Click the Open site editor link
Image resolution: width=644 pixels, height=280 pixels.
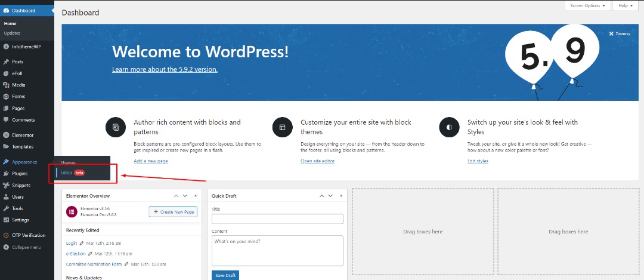pos(317,161)
